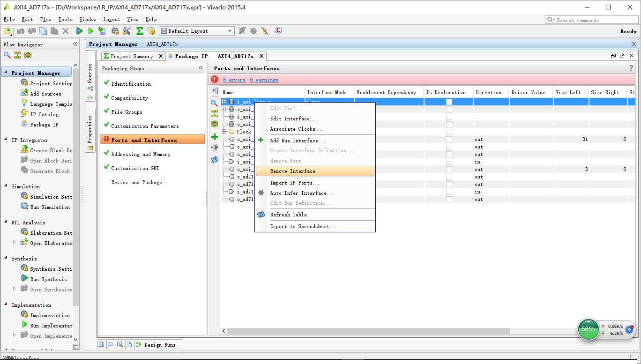Click the red speech bubble toolbar icon
Screen dimensions: 641x364
click(x=278, y=31)
